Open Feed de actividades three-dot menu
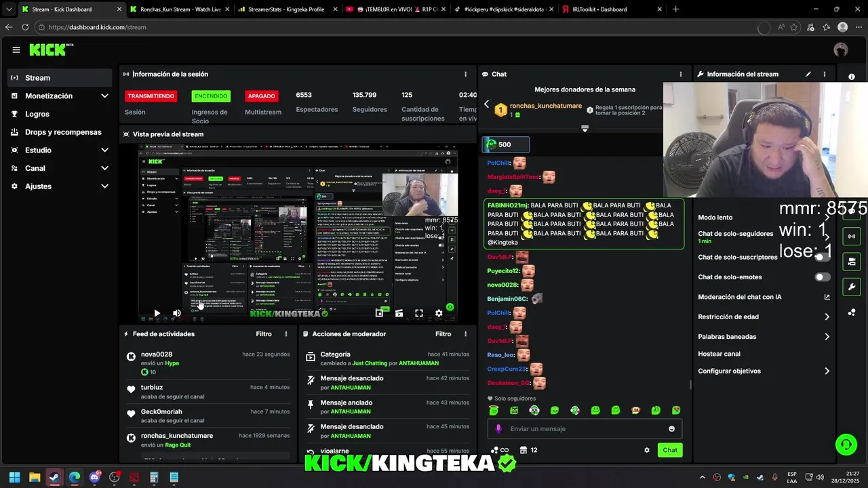Viewport: 868px width, 488px height. (286, 334)
